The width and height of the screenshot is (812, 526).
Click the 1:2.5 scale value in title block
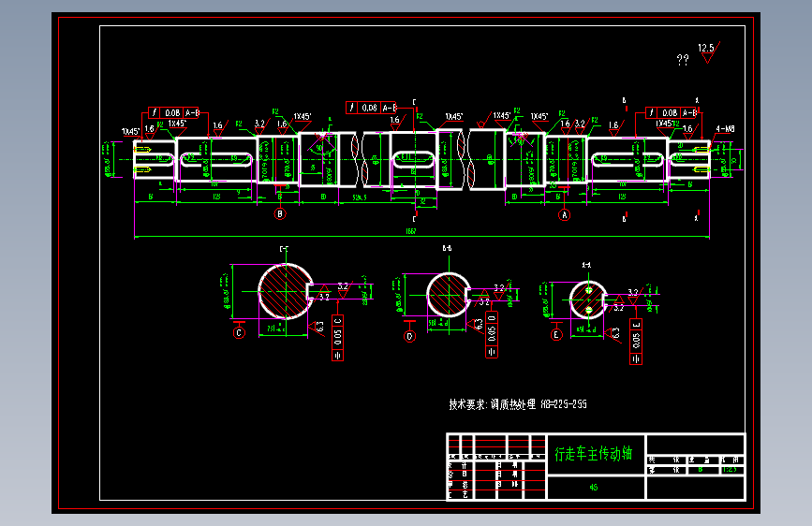click(x=730, y=470)
